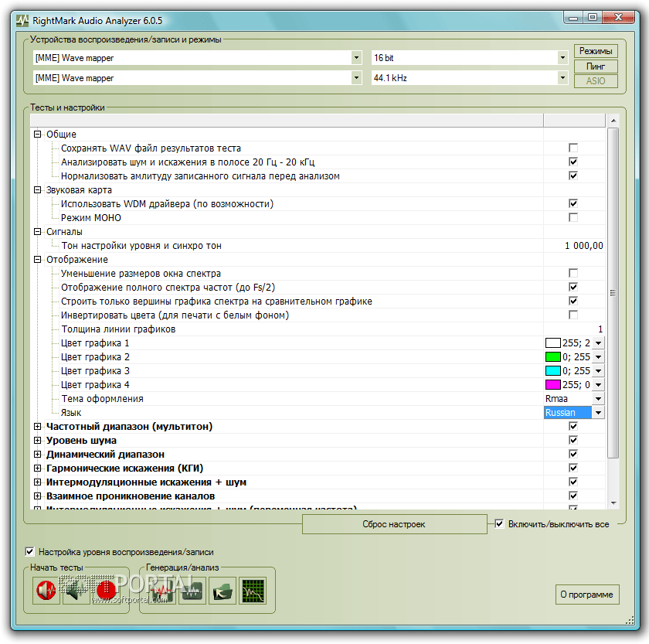This screenshot has width=649, height=644.
Task: Start the recording-only test (red record icon)
Action: (x=106, y=590)
